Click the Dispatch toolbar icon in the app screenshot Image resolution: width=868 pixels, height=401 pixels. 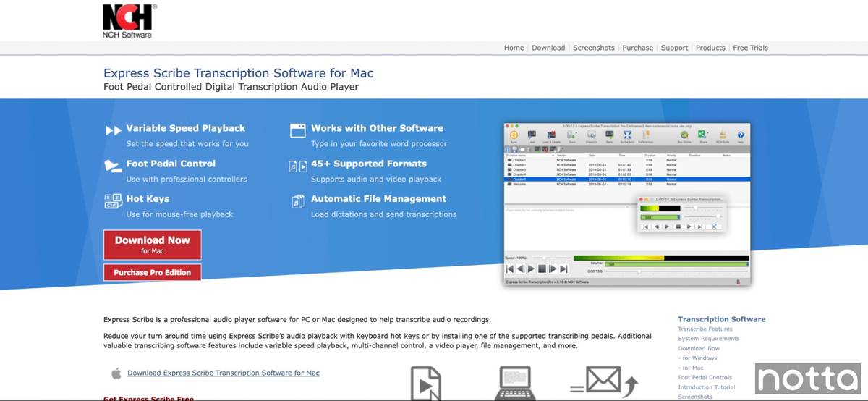(x=592, y=135)
